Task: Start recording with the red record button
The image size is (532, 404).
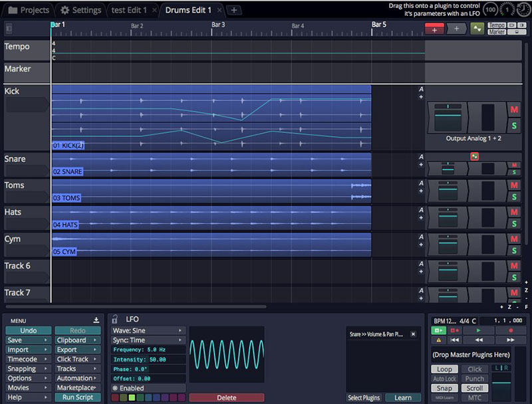Action: tap(511, 330)
